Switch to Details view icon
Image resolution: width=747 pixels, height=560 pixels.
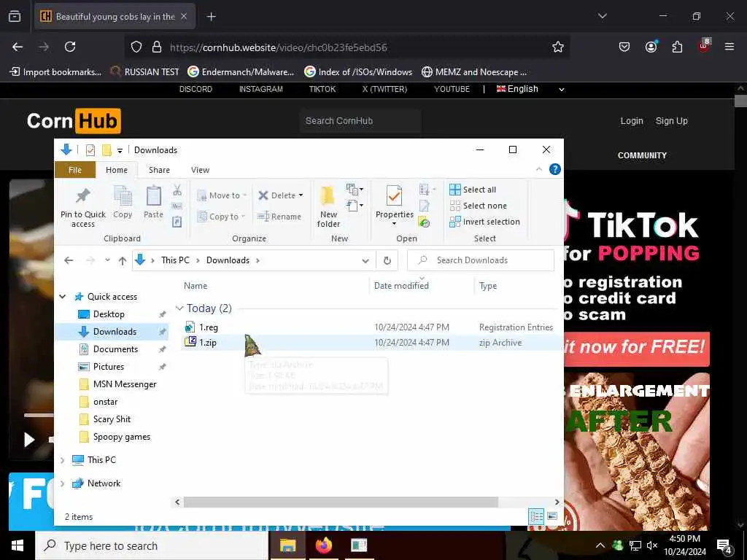(536, 516)
